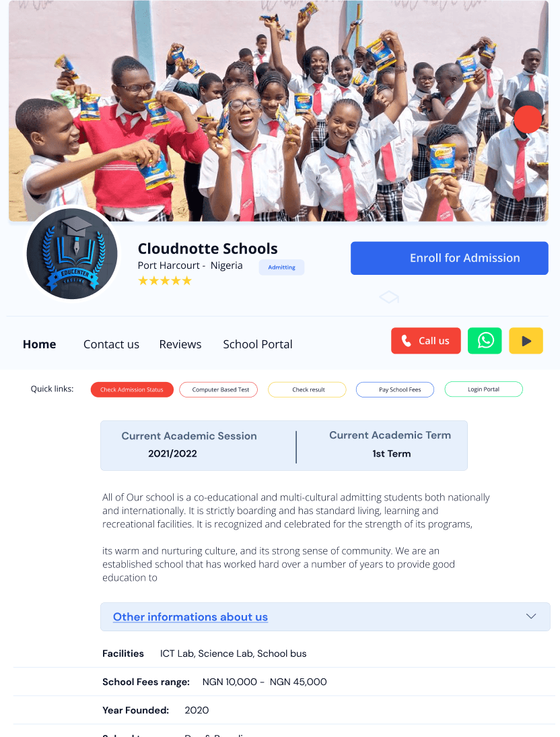This screenshot has width=560, height=737.
Task: Click the red circle on cover photo
Action: (528, 119)
